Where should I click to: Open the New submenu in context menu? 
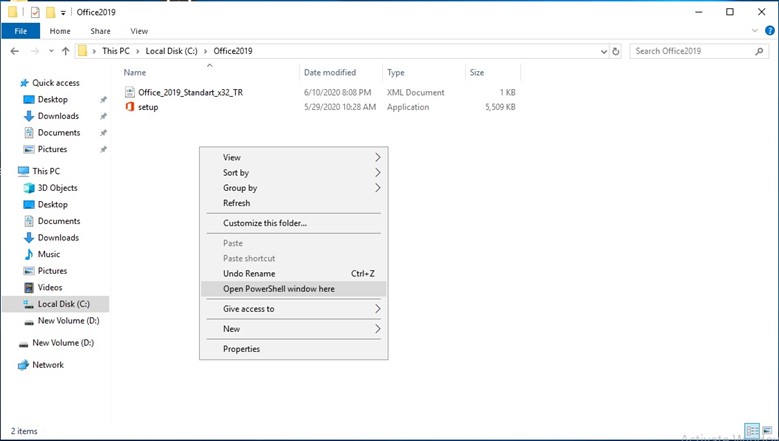(294, 329)
